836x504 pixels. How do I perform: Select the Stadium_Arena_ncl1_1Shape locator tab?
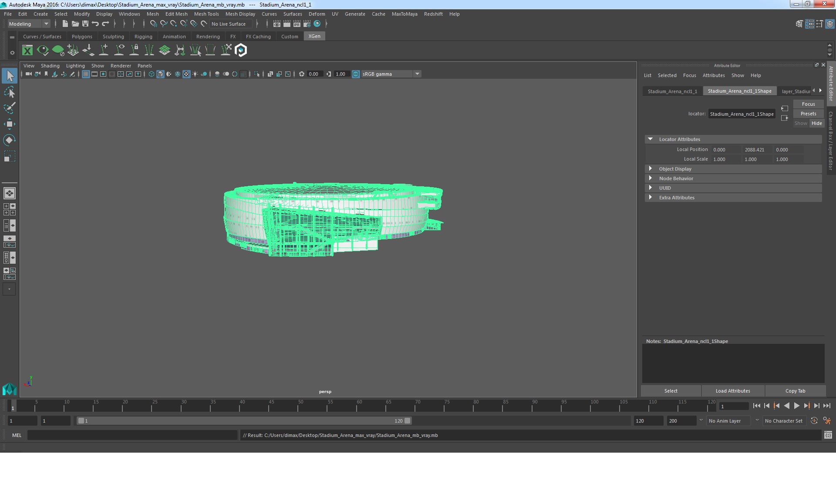point(739,91)
